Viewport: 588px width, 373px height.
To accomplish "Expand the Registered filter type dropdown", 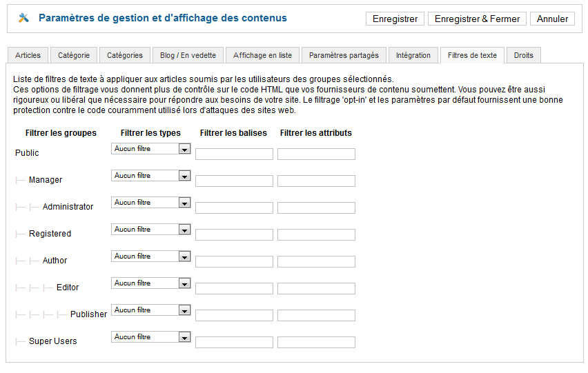I will [150, 230].
